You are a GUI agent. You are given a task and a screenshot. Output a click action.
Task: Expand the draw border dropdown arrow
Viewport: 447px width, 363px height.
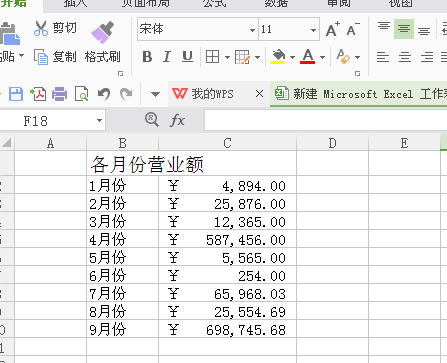tap(257, 57)
